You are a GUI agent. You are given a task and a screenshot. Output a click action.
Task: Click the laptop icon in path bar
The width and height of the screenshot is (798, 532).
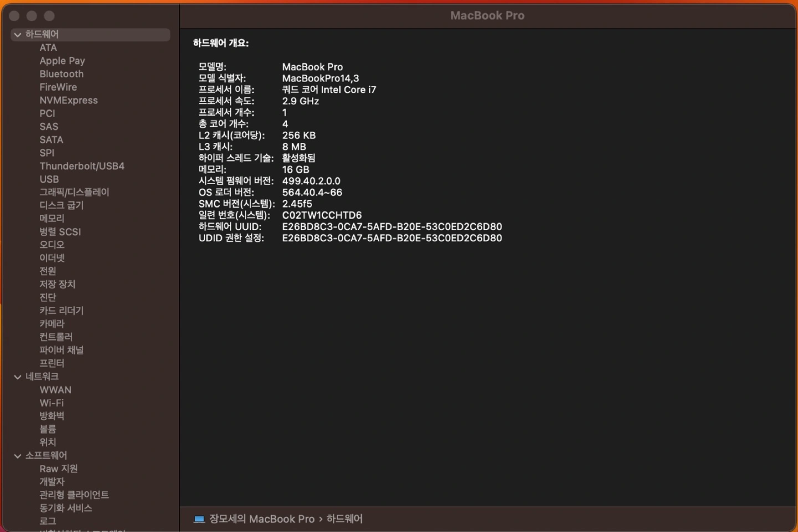pyautogui.click(x=199, y=519)
